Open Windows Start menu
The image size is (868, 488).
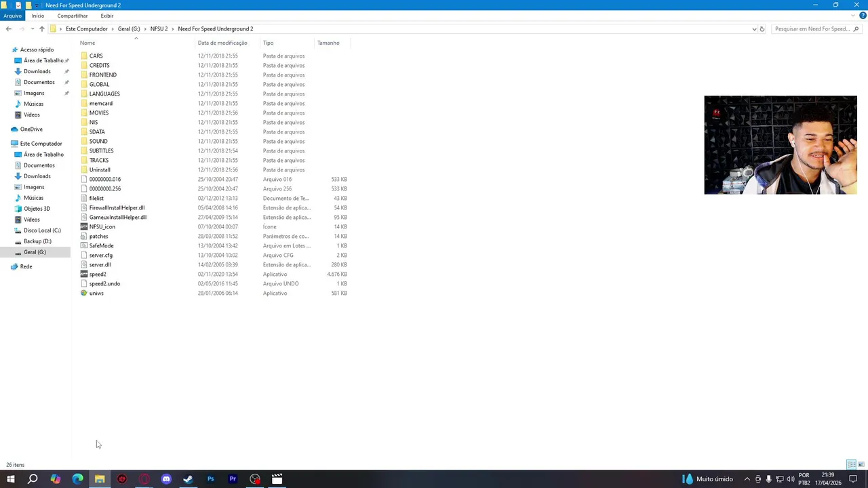(11, 479)
